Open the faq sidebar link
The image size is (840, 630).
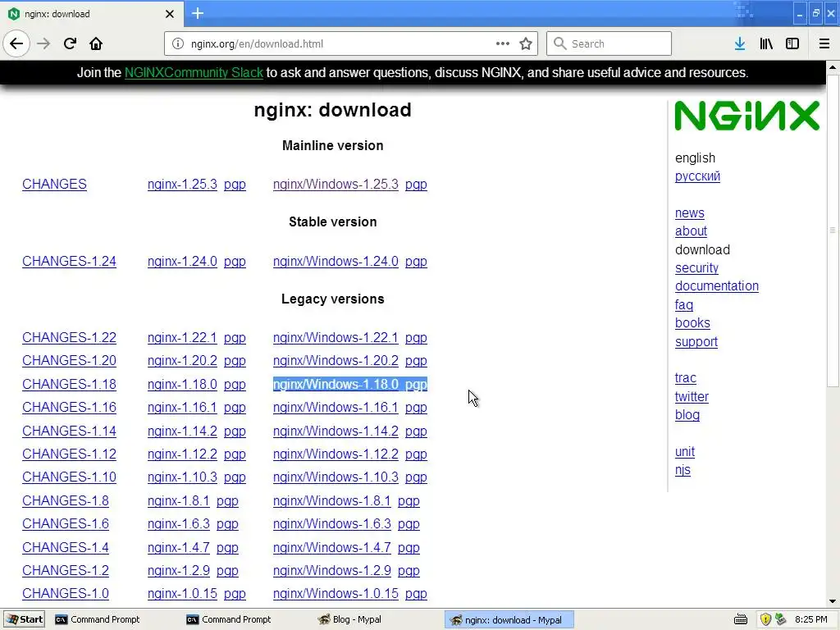click(683, 305)
